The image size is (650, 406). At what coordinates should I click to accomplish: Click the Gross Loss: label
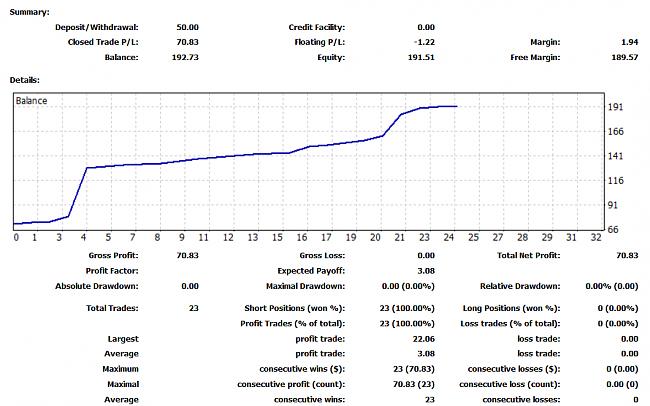[322, 256]
